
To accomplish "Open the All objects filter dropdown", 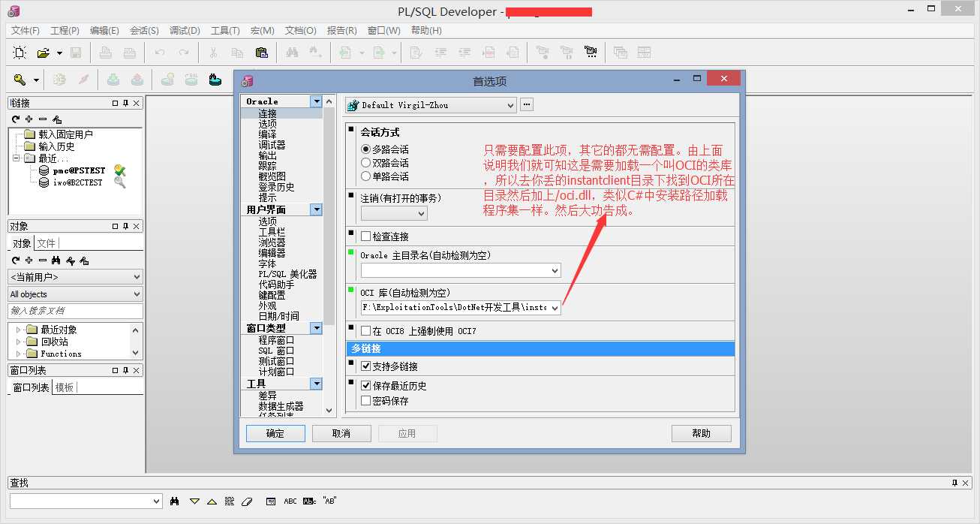I will tap(137, 294).
